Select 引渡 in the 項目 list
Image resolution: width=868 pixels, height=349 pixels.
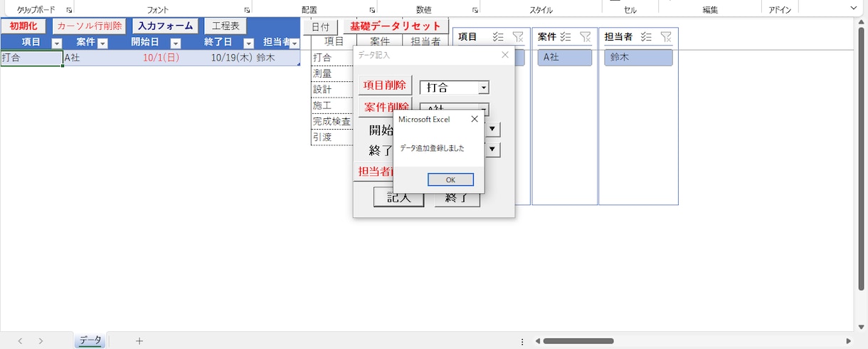(x=332, y=137)
